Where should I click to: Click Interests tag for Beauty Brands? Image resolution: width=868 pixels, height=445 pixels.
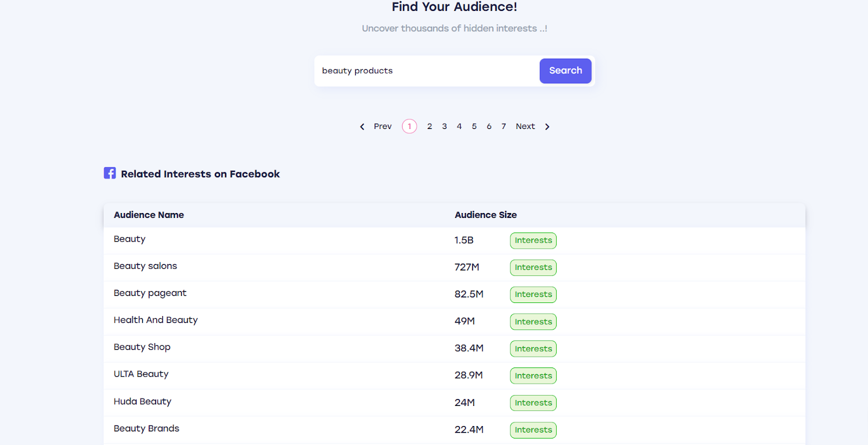pyautogui.click(x=533, y=430)
